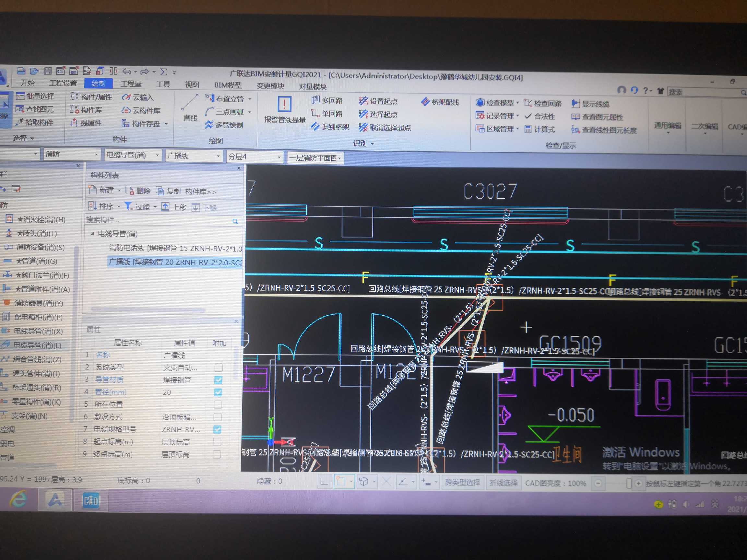Click the 选择起点 select start point tool
The image size is (747, 560).
point(378,114)
